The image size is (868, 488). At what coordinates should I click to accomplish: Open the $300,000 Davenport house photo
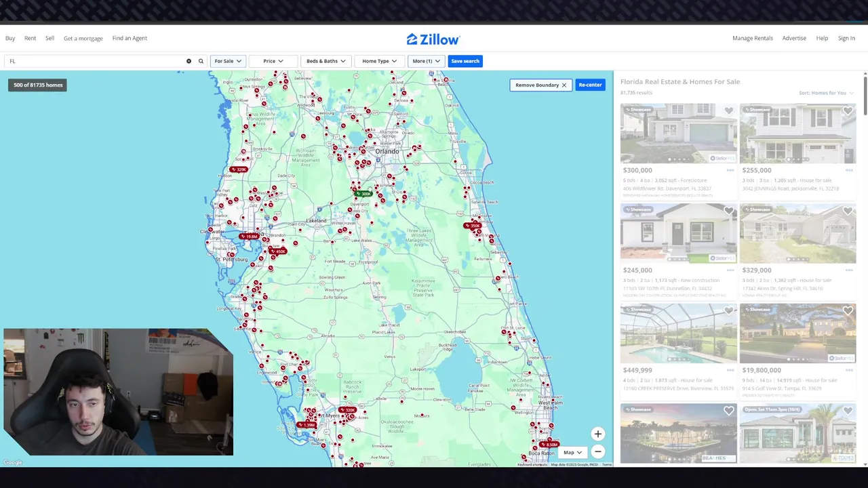[x=678, y=134]
